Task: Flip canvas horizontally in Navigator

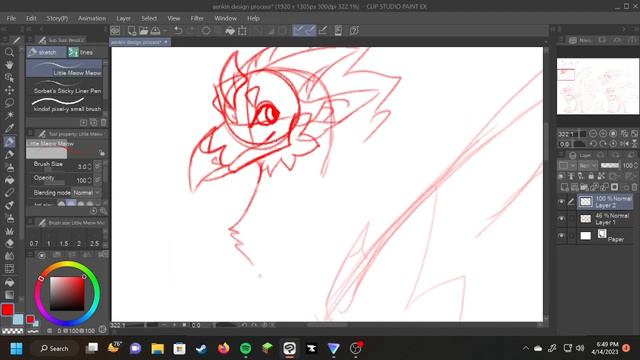Action: [x=624, y=144]
